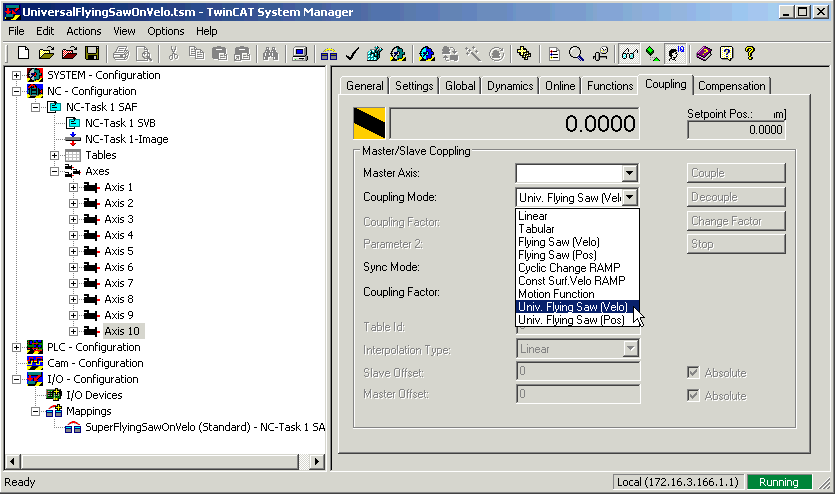Click the boxed question mark toolbar icon

click(727, 53)
